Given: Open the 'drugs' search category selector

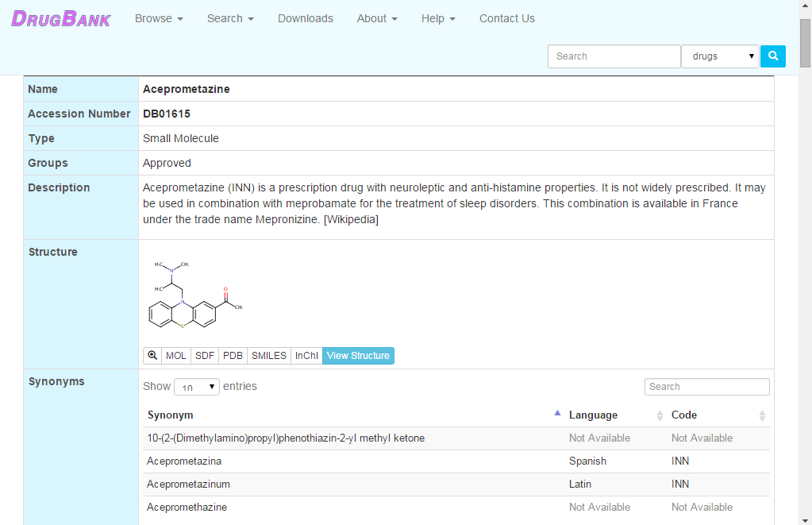Looking at the screenshot, I should (720, 56).
